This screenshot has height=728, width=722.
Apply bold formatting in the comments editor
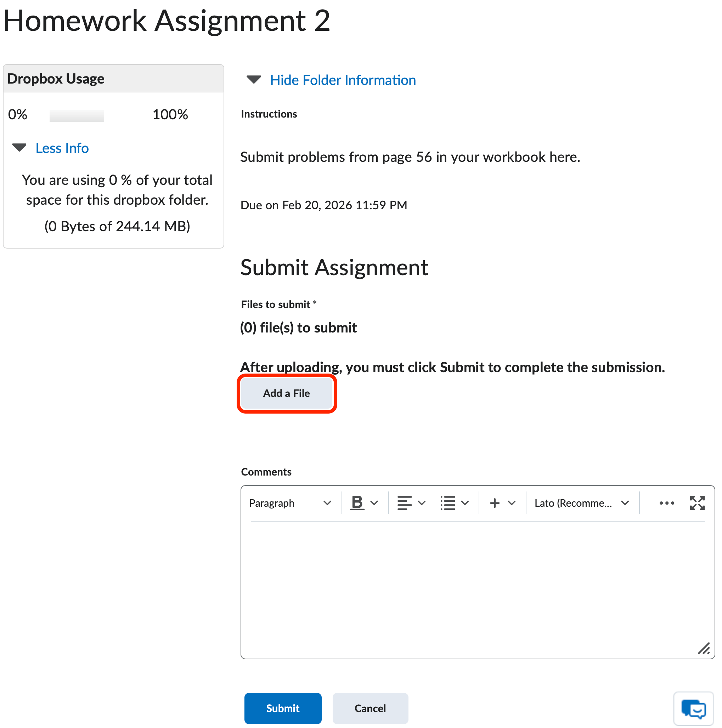click(357, 502)
